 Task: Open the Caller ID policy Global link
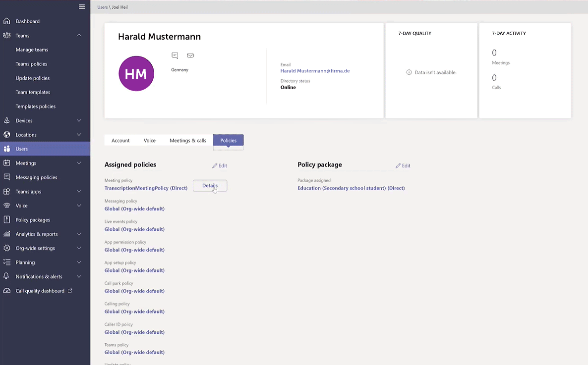135,332
